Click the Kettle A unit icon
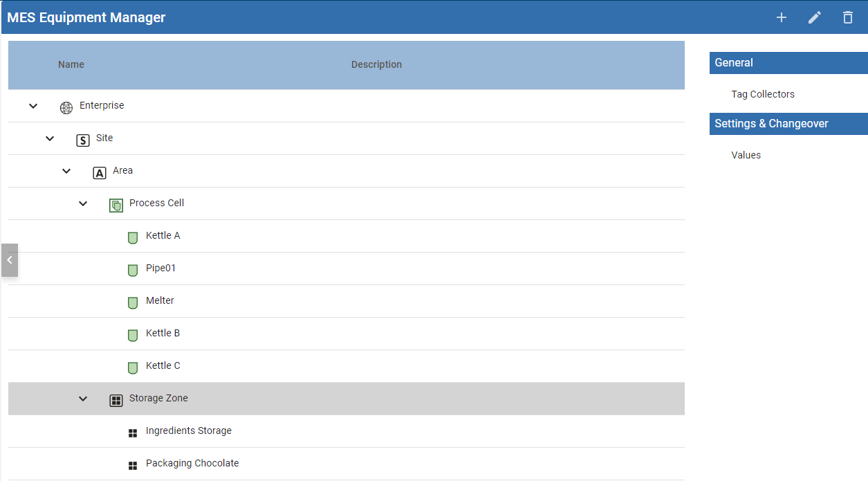This screenshot has height=481, width=868. 133,238
